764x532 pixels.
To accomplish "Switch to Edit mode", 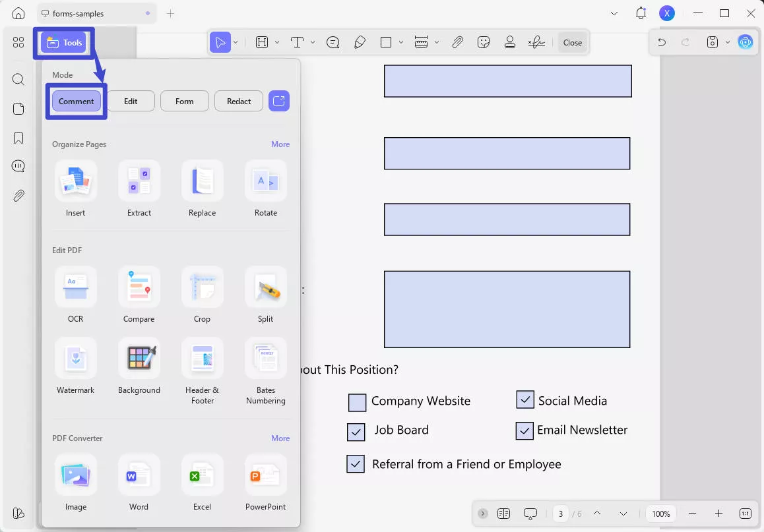I will pyautogui.click(x=131, y=101).
